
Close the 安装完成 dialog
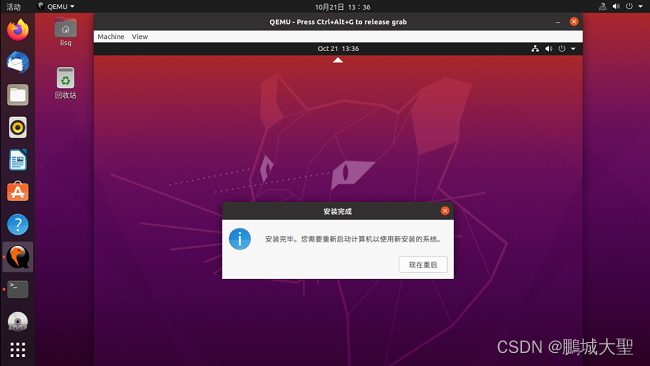(445, 211)
